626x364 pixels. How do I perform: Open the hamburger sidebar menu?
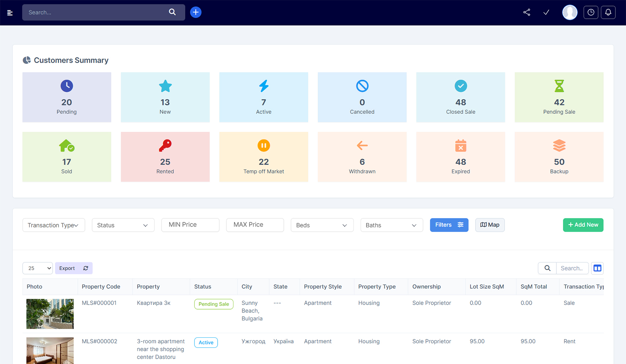pos(10,13)
